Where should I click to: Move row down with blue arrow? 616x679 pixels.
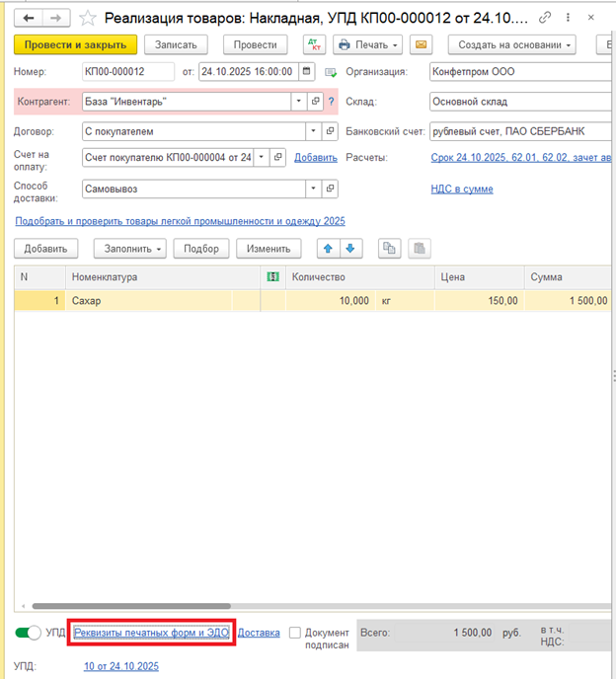[x=350, y=249]
